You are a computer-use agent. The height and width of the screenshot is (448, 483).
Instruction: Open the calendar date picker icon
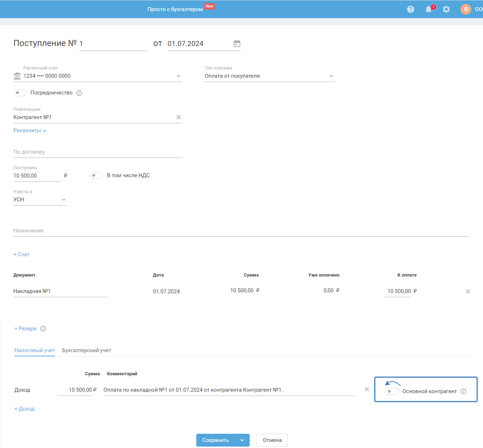237,43
